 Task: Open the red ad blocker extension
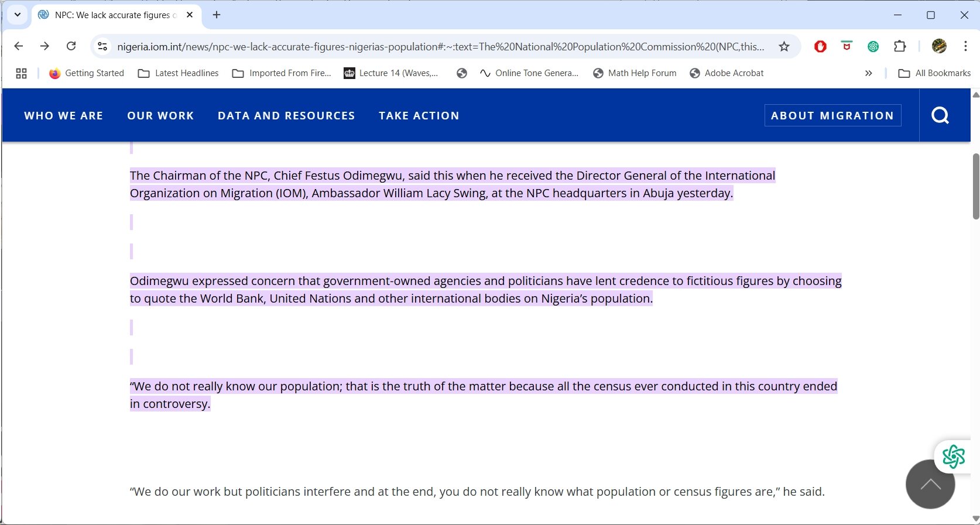820,46
